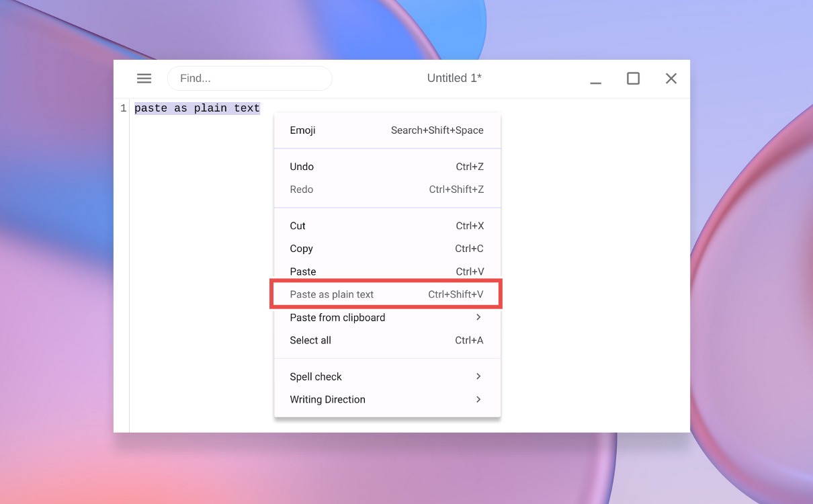Click line number 1 in the gutter
This screenshot has width=813, height=504.
click(x=123, y=108)
